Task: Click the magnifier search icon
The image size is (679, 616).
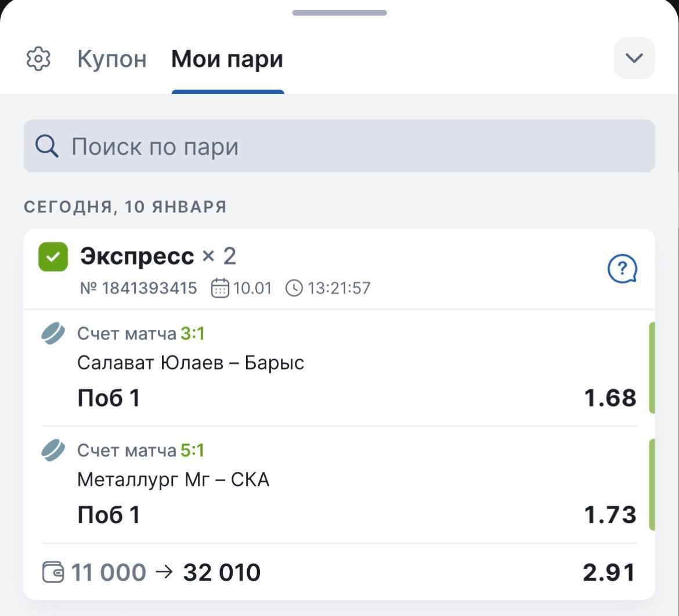Action: pyautogui.click(x=47, y=146)
